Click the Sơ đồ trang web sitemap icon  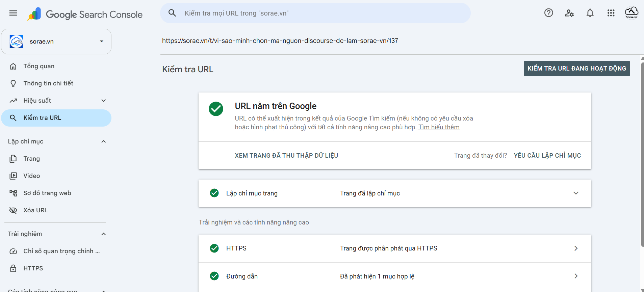click(x=13, y=193)
